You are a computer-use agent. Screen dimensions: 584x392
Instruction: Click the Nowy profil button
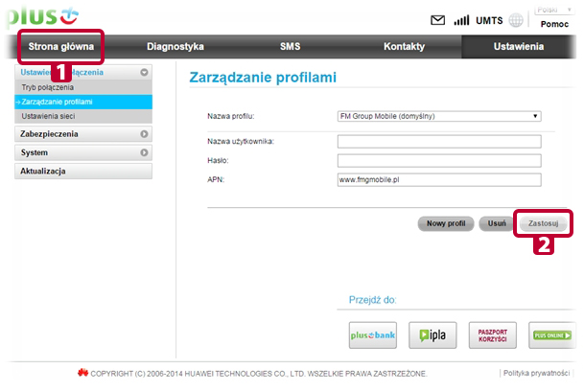[x=446, y=223]
